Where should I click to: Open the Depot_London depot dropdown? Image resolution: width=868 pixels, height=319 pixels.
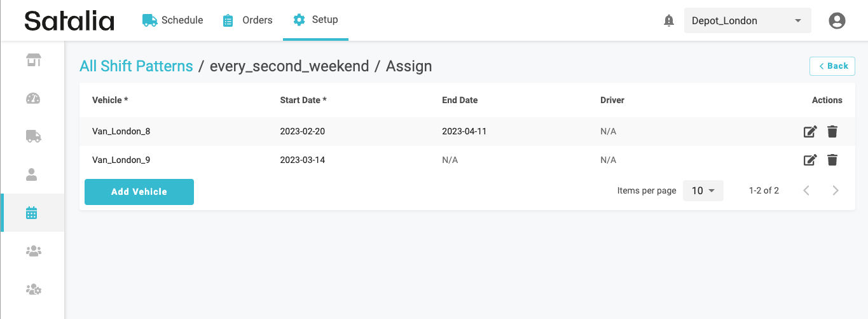click(747, 21)
